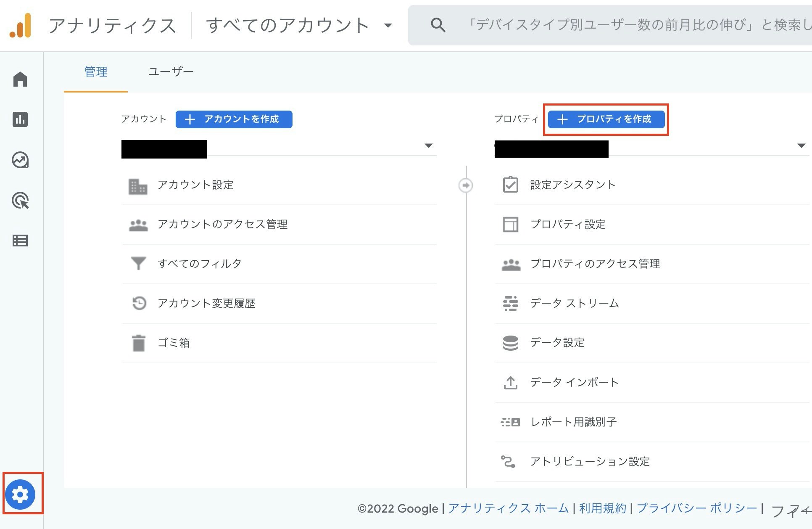Click the Admin gear icon
The height and width of the screenshot is (529, 812).
coord(21,495)
